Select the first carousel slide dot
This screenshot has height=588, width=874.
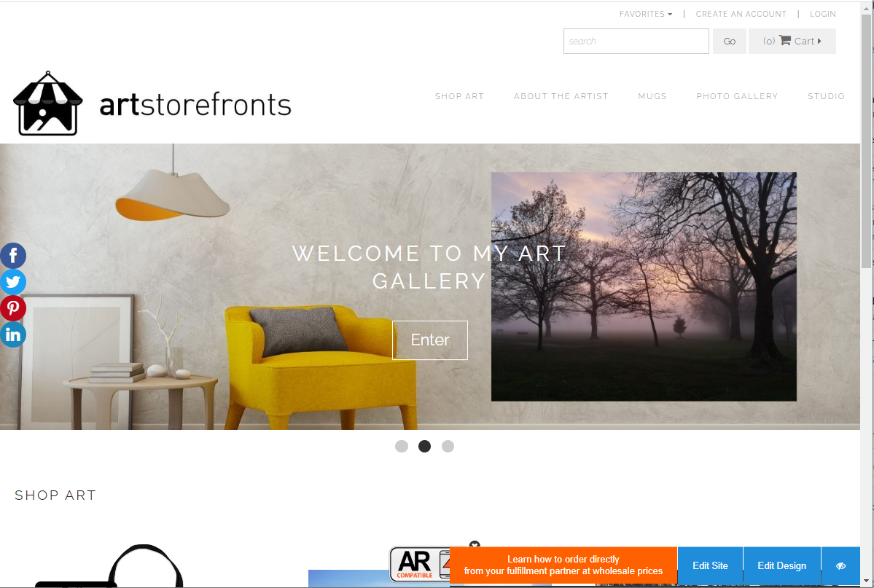point(402,447)
